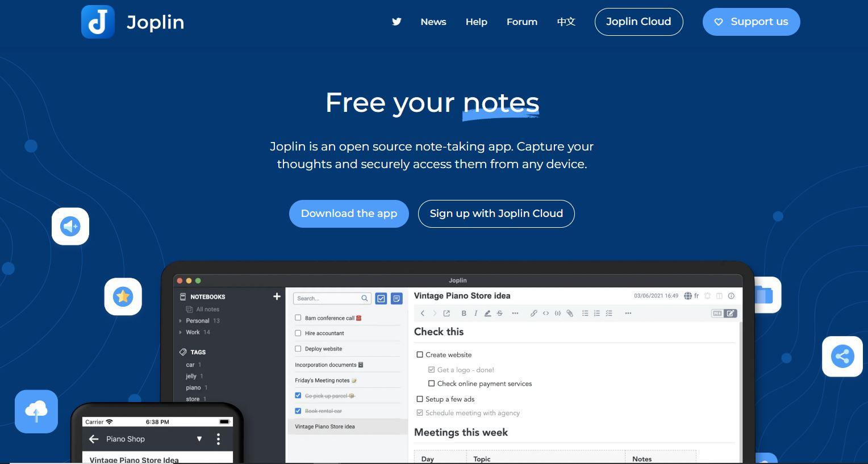Click the new to-do button icon

click(x=381, y=298)
